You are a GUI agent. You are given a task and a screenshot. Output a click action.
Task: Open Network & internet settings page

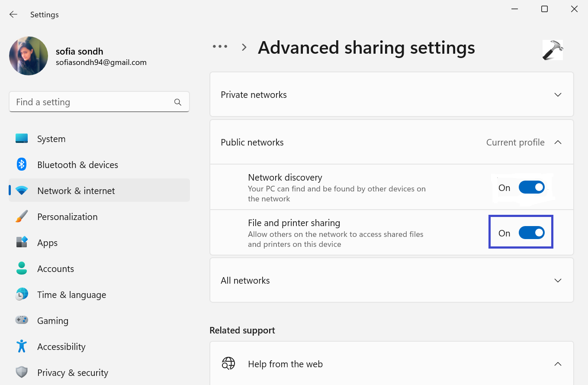point(76,191)
